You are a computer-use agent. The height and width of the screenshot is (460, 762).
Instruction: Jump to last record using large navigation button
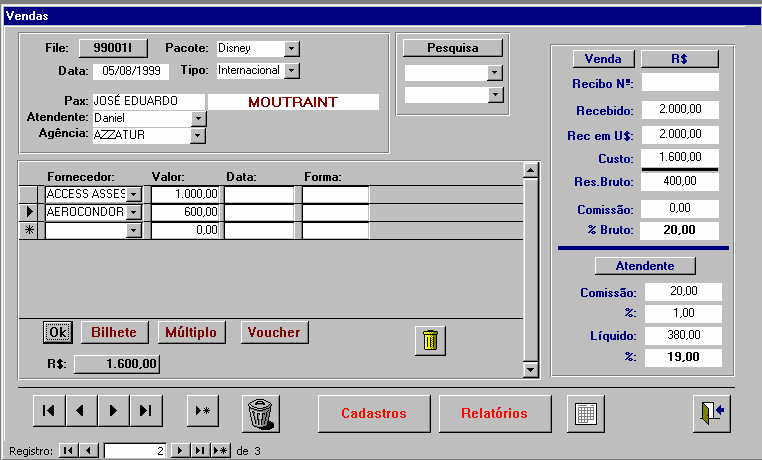[145, 411]
